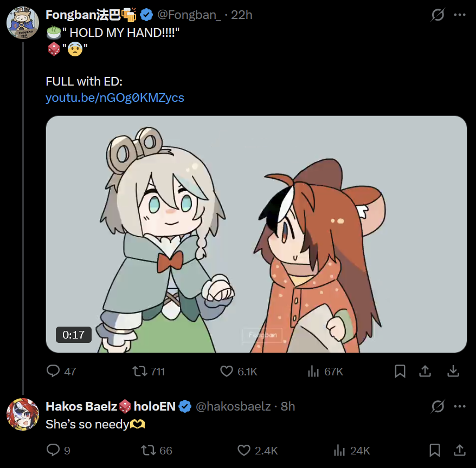Click the 0:17 video duration badge
Viewport: 476px width, 468px height.
tap(74, 335)
